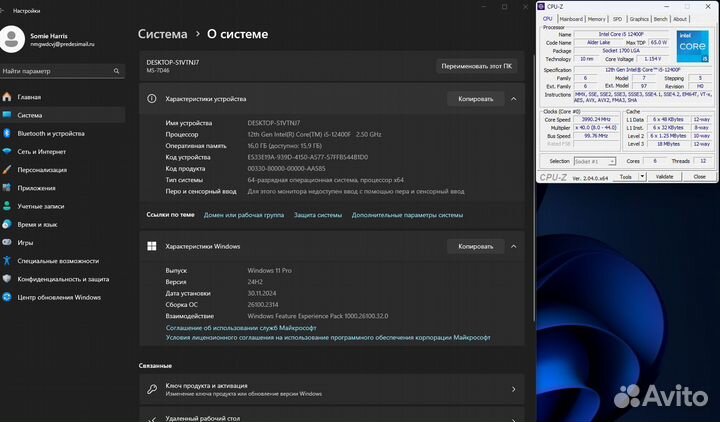Select the Приложения sidebar icon
The height and width of the screenshot is (422, 720).
pyautogui.click(x=8, y=187)
